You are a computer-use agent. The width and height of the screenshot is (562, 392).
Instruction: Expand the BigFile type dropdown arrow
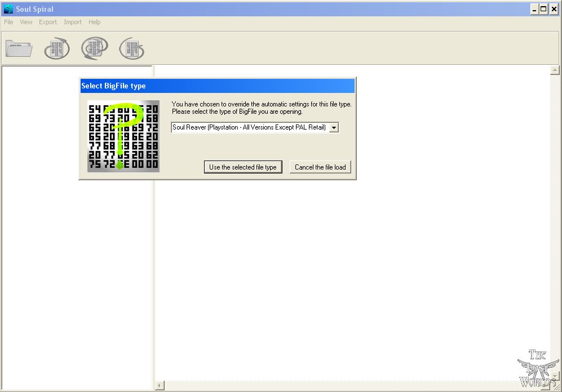point(334,127)
